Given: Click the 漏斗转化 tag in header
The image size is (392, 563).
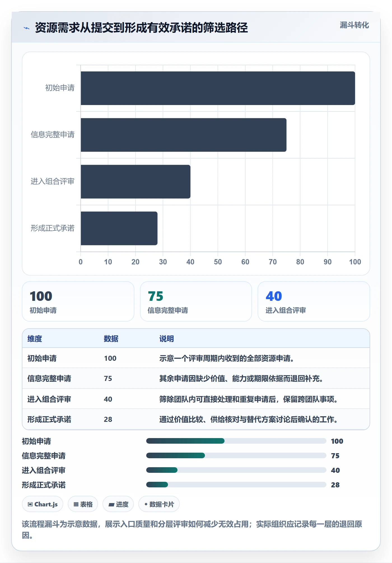Looking at the screenshot, I should 354,25.
